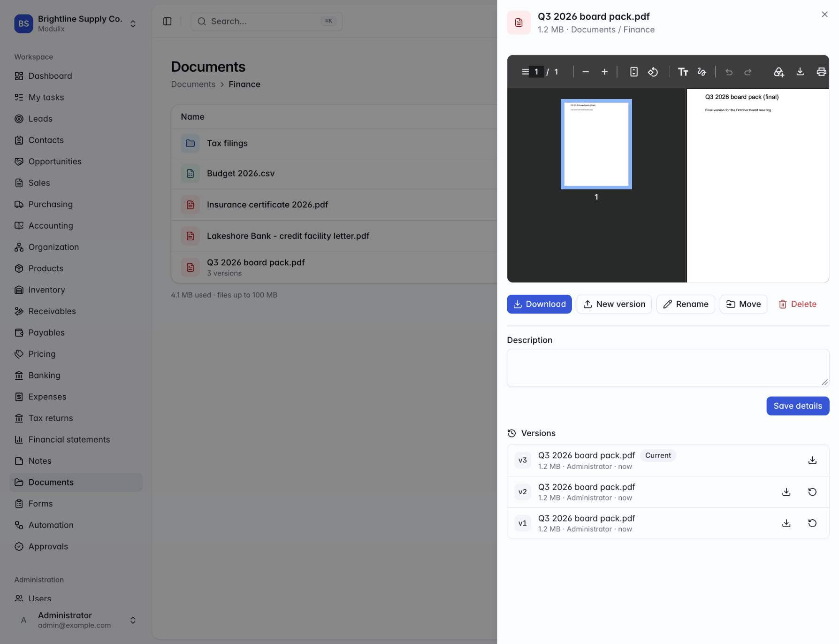Click the redo arrow in PDF toolbar
The image size is (839, 644).
point(748,72)
